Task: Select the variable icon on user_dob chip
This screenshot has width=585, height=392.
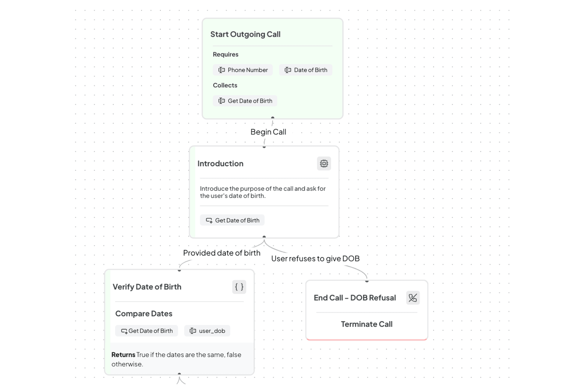Action: click(192, 331)
